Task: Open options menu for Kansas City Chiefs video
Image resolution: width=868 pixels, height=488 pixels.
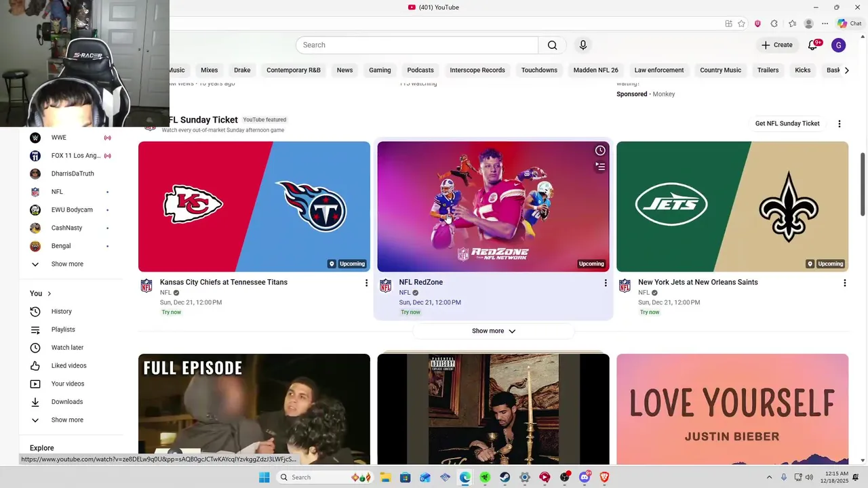Action: (x=366, y=283)
